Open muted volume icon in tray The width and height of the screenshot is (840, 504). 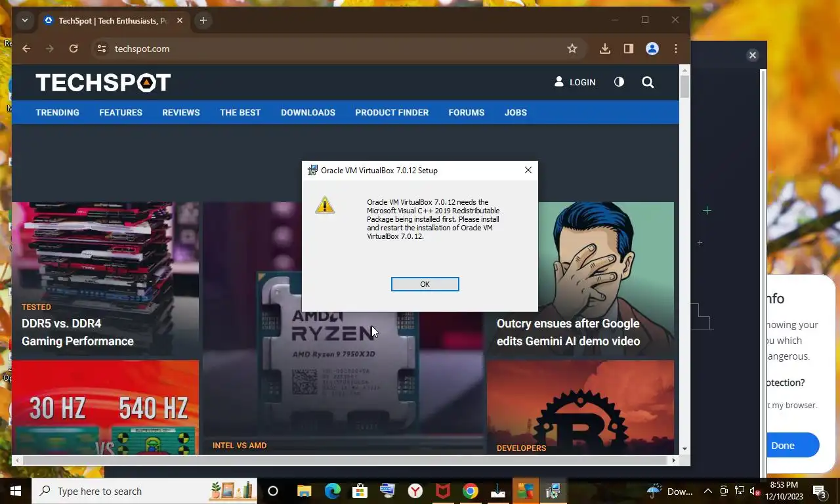755,491
